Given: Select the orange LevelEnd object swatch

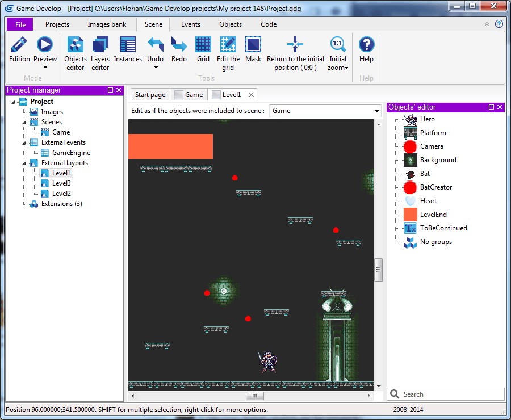Looking at the screenshot, I should pyautogui.click(x=410, y=215).
